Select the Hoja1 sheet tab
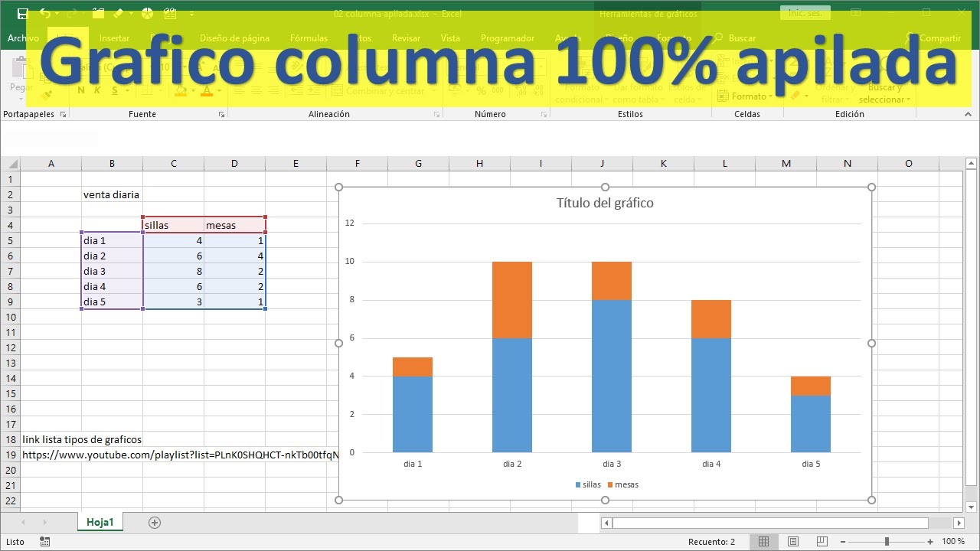Screen dimensions: 980x551 click(x=100, y=523)
